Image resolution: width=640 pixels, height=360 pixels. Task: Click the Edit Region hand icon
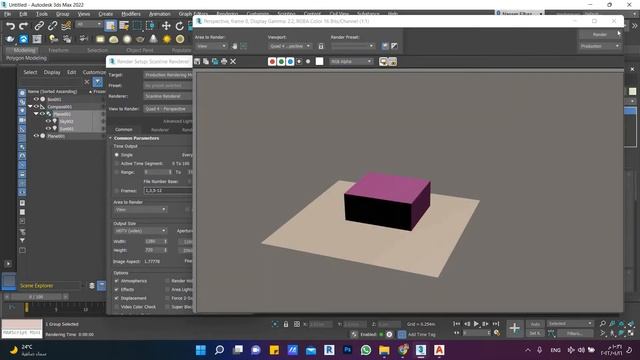point(235,46)
